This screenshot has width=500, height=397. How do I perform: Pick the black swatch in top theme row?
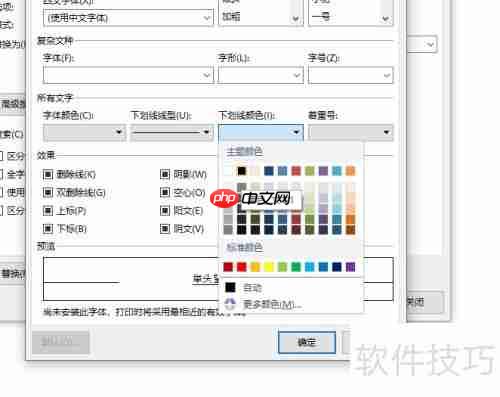(242, 171)
